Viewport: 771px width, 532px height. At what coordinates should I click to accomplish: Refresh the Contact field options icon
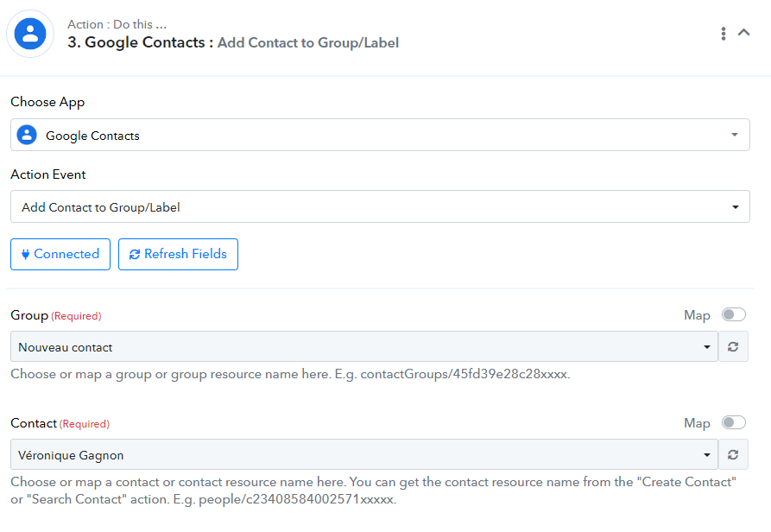click(x=733, y=455)
